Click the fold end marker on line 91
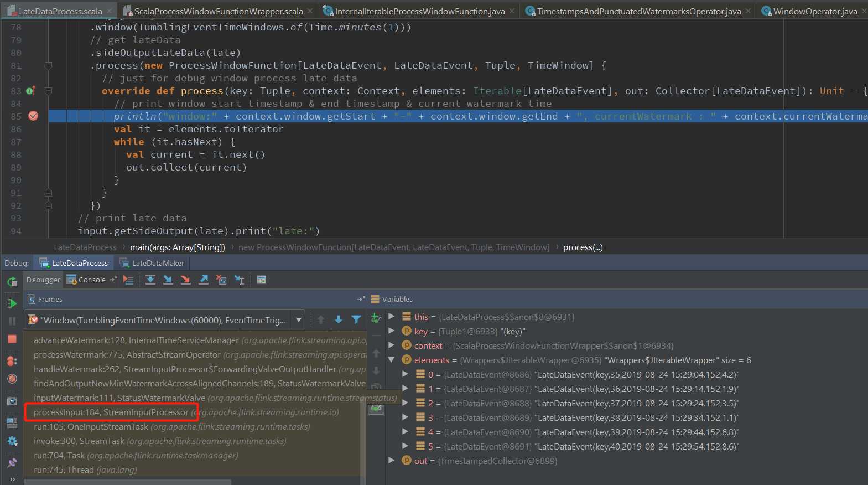This screenshot has height=485, width=868. (48, 193)
